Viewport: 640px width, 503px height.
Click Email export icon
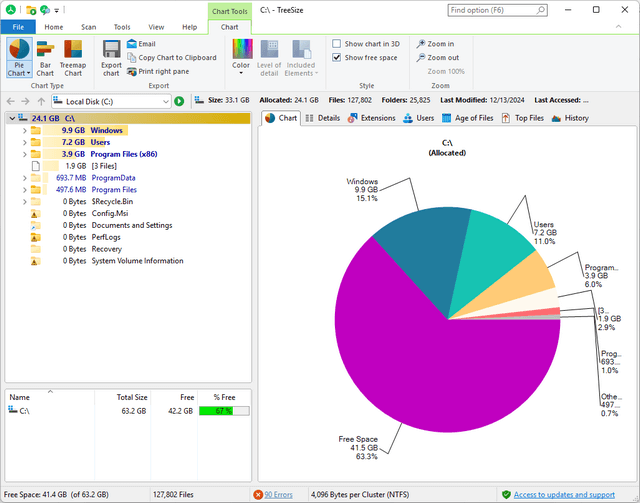[132, 44]
